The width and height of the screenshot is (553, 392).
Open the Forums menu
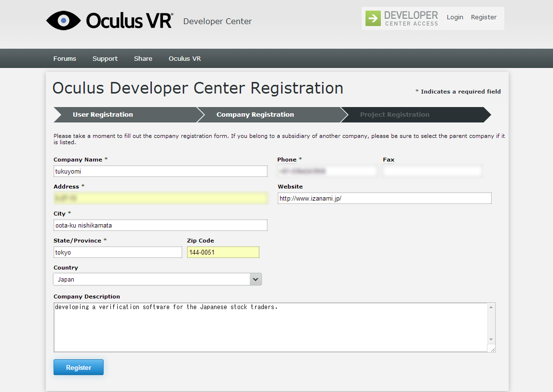tap(65, 58)
